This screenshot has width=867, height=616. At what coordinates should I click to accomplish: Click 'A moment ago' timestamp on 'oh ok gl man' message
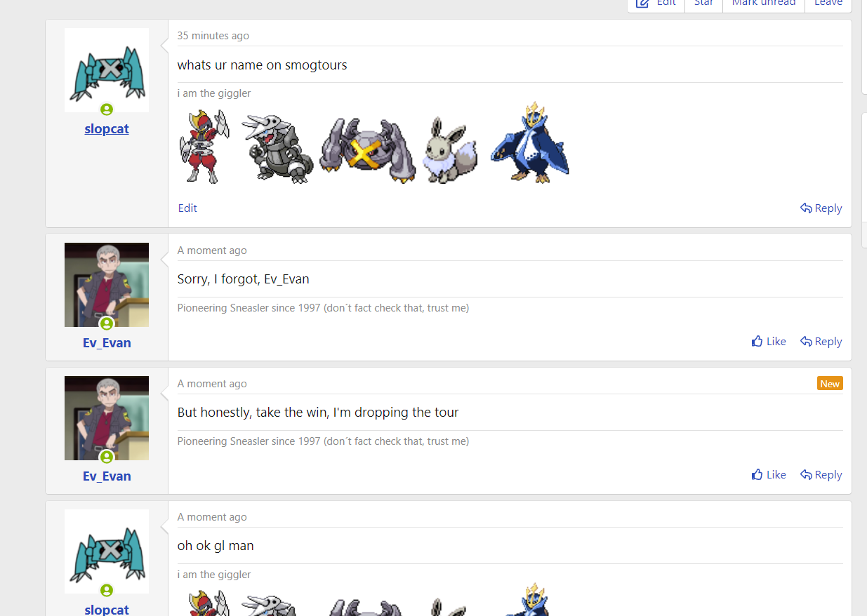tap(212, 517)
